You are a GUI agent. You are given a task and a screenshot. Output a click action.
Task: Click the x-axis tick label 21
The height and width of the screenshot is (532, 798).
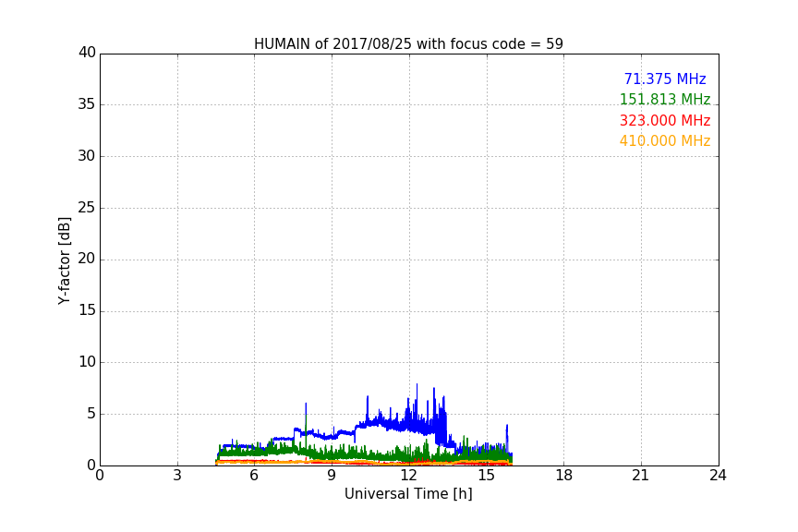point(641,476)
